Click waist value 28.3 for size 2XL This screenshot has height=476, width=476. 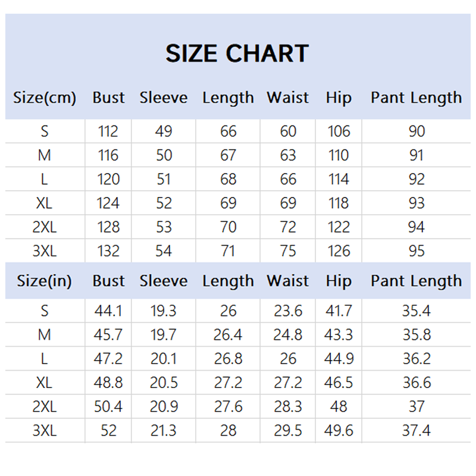coord(288,407)
